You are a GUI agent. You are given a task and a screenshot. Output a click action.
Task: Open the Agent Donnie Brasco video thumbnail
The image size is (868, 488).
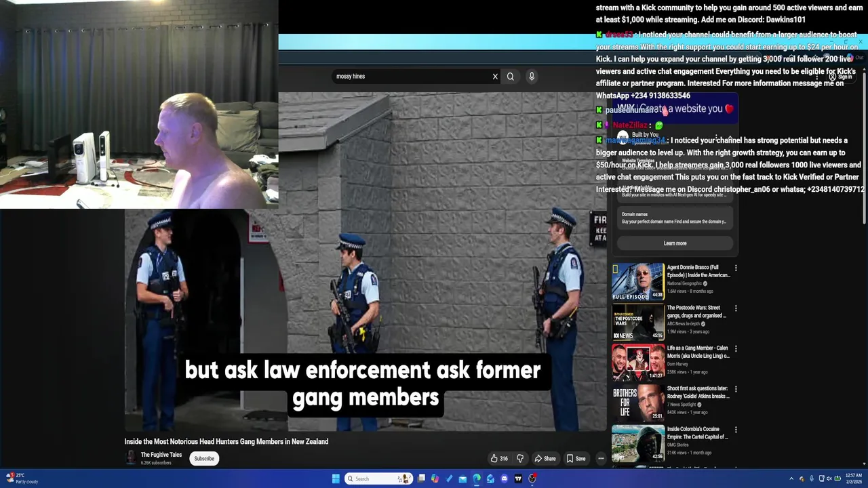coord(638,281)
